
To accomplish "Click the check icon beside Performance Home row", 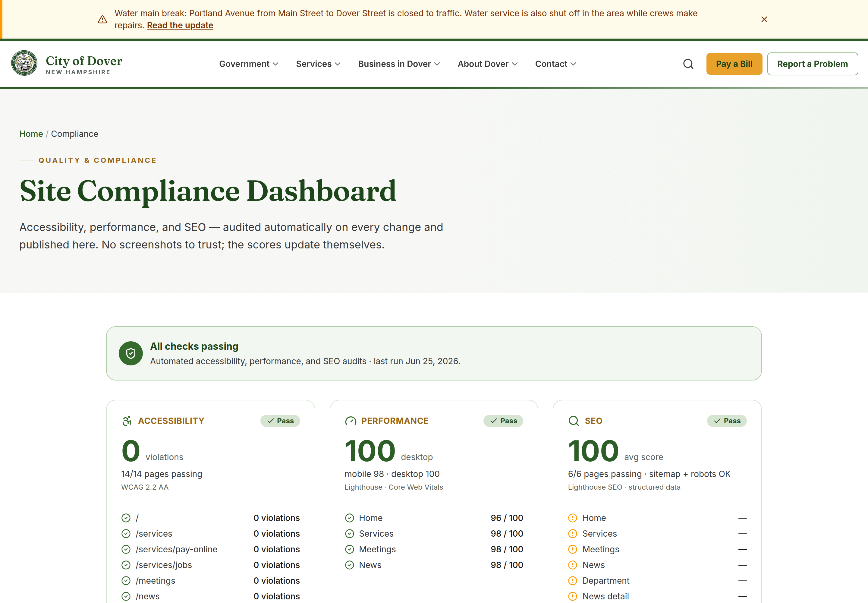I will click(x=350, y=518).
